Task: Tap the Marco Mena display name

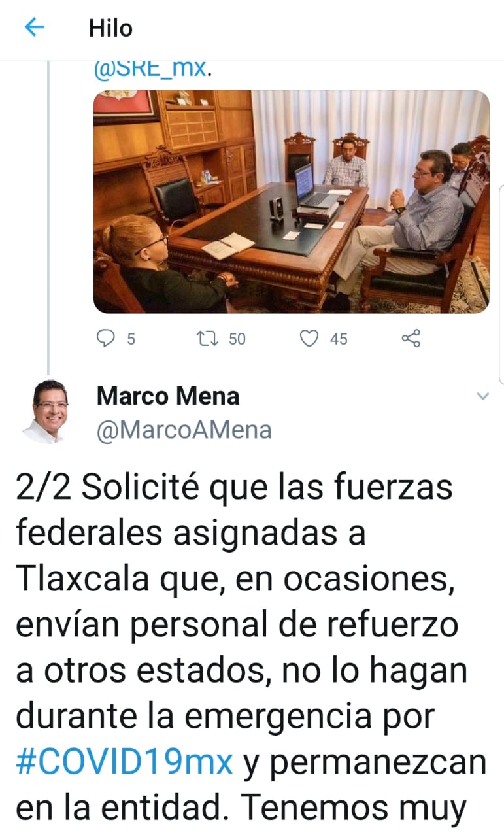Action: (168, 396)
